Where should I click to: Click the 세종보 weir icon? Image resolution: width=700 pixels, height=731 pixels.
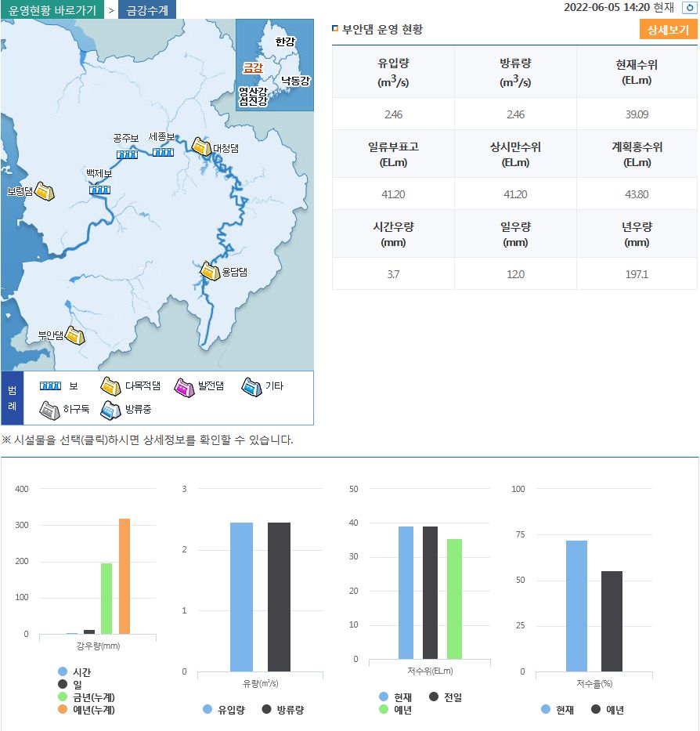click(163, 152)
